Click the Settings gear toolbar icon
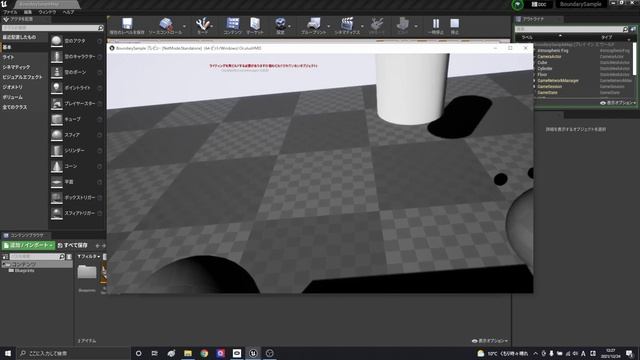Image resolution: width=640 pixels, height=360 pixels. (x=280, y=24)
